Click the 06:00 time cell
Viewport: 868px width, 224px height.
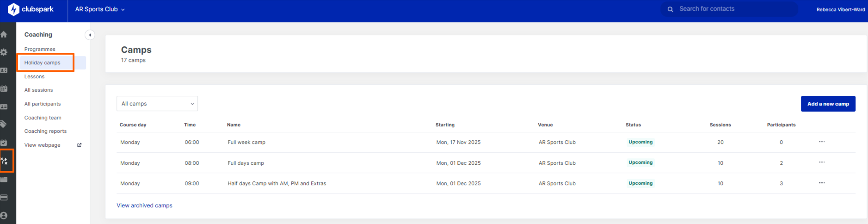(x=192, y=142)
